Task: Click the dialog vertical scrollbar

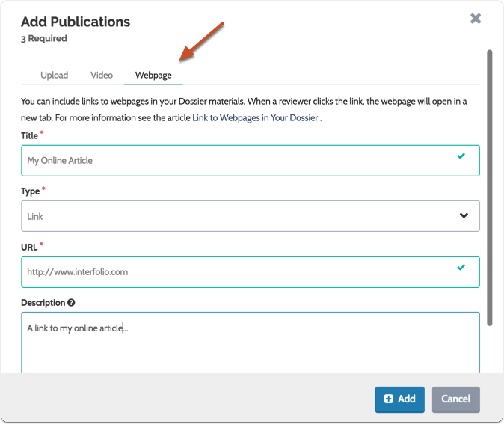Action: point(489,188)
